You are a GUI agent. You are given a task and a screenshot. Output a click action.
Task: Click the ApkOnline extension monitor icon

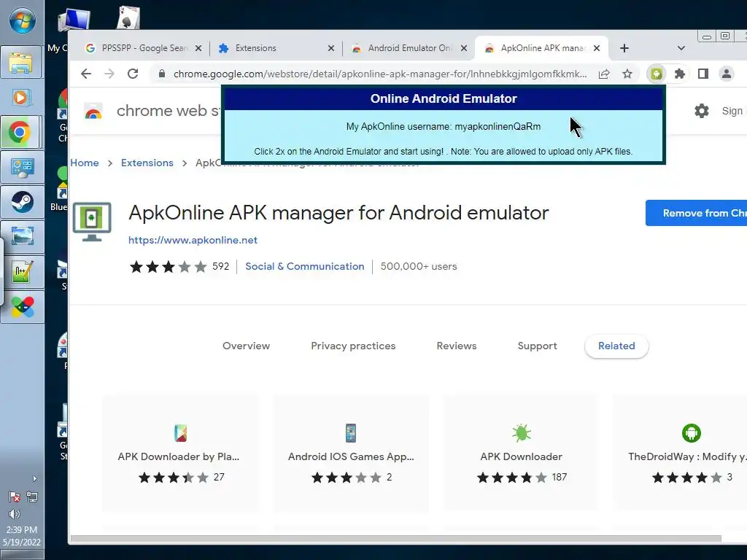pyautogui.click(x=92, y=222)
